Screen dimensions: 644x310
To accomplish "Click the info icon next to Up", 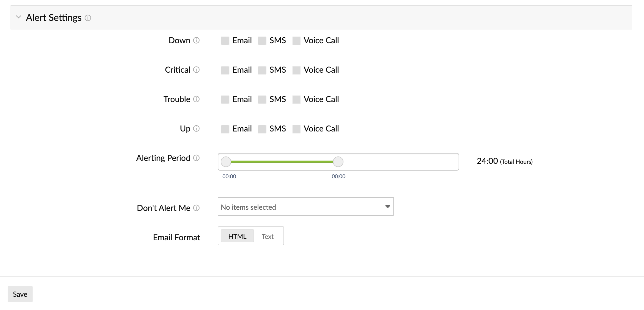I will 196,129.
